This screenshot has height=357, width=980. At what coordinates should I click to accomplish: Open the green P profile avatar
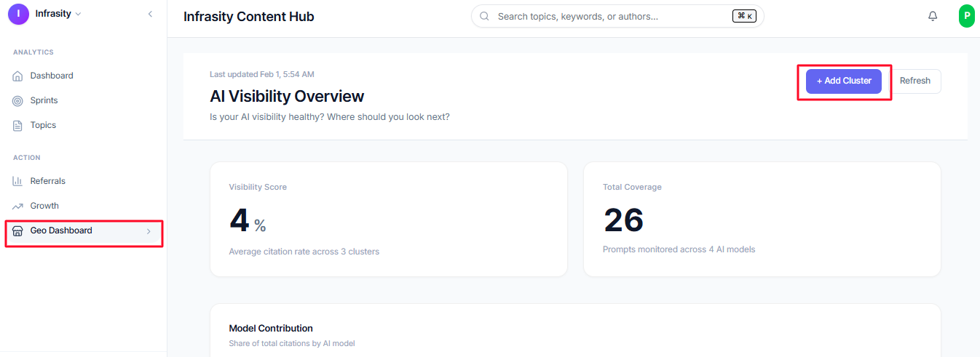[967, 15]
